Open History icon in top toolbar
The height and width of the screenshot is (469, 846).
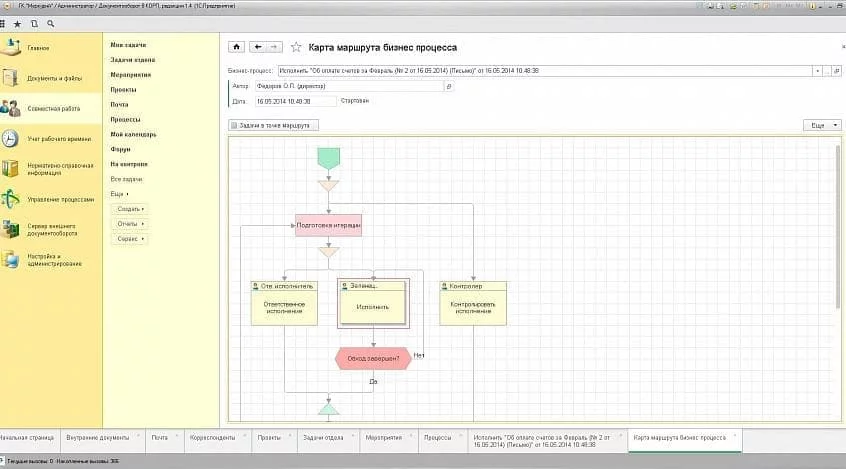pos(34,24)
